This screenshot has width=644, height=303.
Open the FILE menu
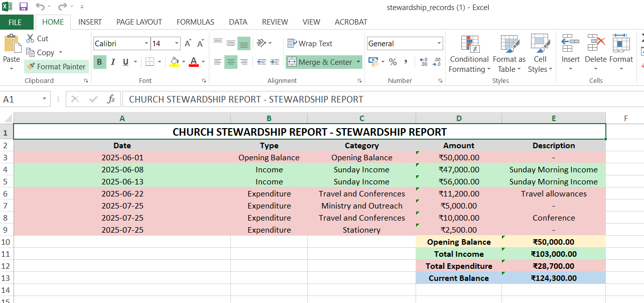pyautogui.click(x=17, y=22)
